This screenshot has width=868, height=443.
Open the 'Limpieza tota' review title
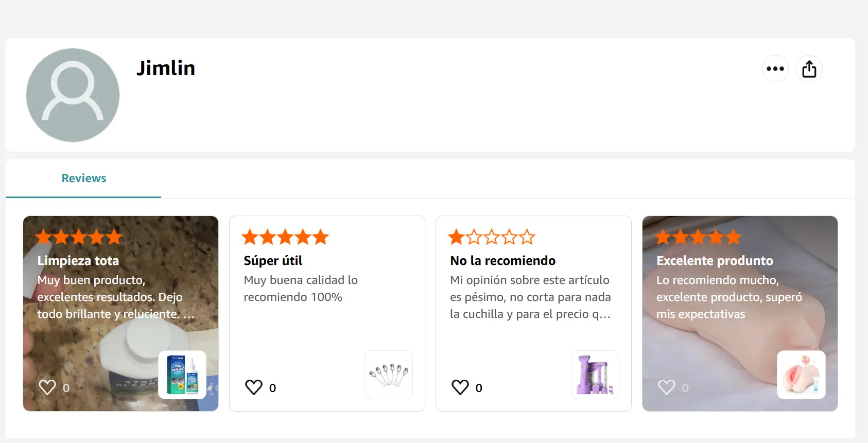pos(78,260)
